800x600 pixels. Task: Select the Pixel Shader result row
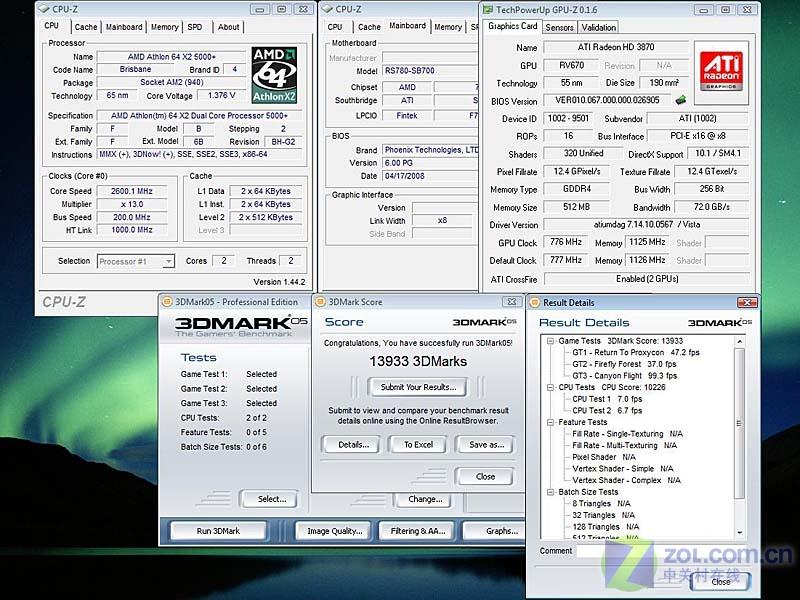(x=604, y=457)
